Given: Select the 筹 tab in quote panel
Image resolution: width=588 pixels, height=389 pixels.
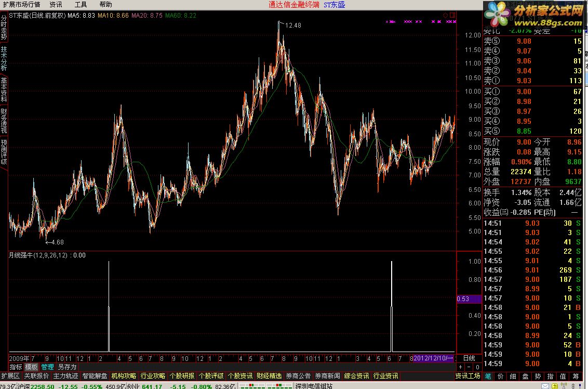Looking at the screenshot, I should point(575,376).
